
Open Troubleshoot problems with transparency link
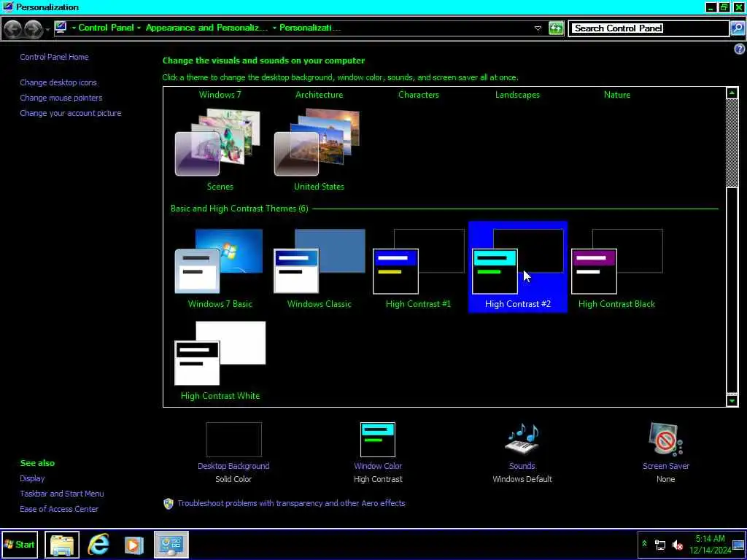click(x=291, y=503)
